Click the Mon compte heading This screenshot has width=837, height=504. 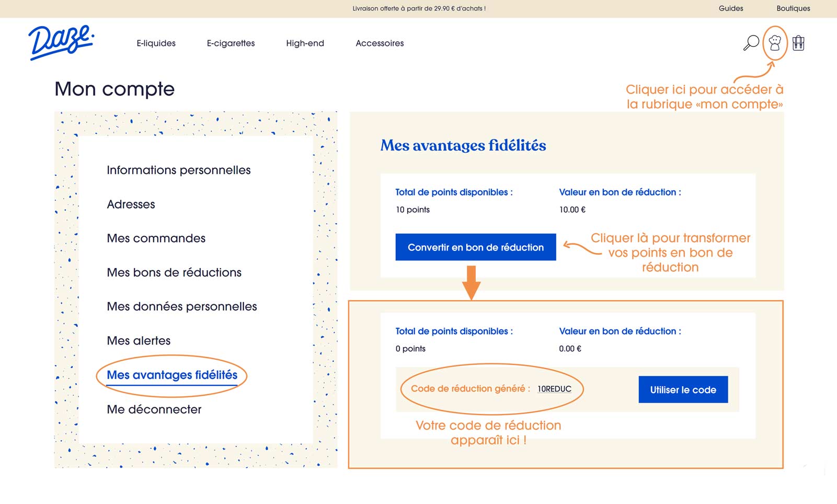114,89
